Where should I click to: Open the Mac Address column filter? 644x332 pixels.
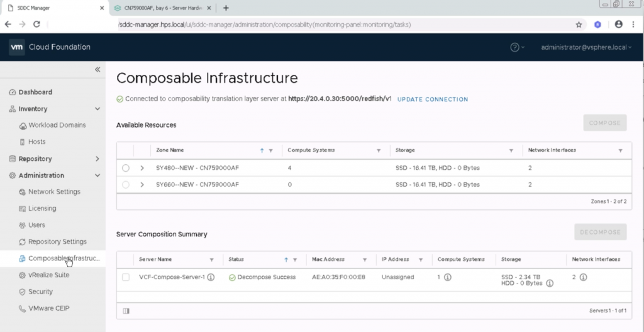tap(365, 260)
